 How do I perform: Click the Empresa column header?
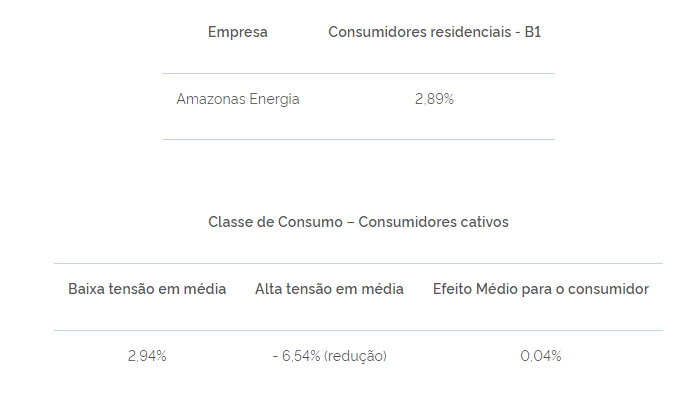pos(238,32)
